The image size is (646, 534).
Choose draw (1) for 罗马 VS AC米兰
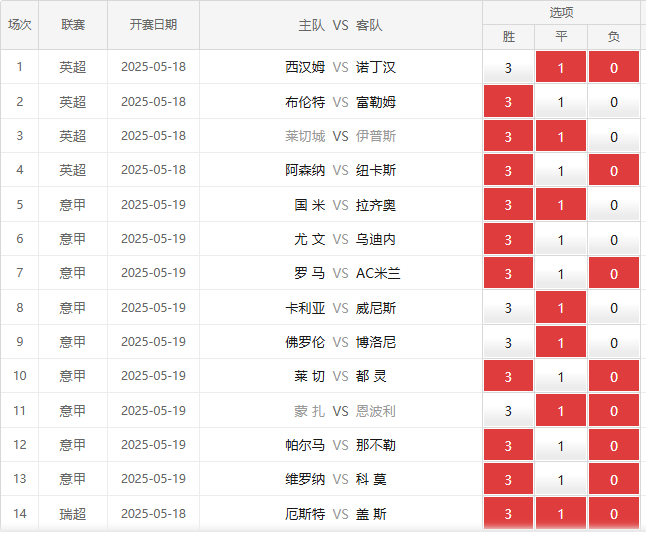[x=561, y=273]
